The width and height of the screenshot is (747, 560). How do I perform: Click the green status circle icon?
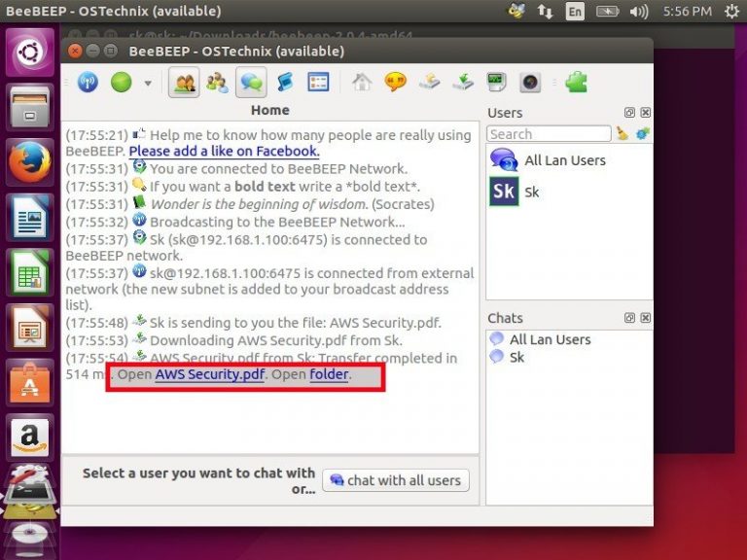click(x=121, y=83)
